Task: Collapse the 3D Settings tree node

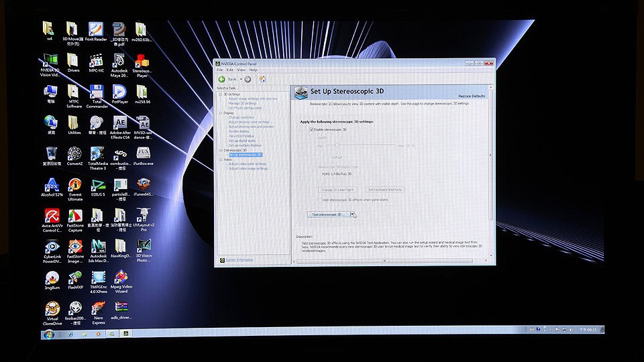Action: [x=221, y=95]
